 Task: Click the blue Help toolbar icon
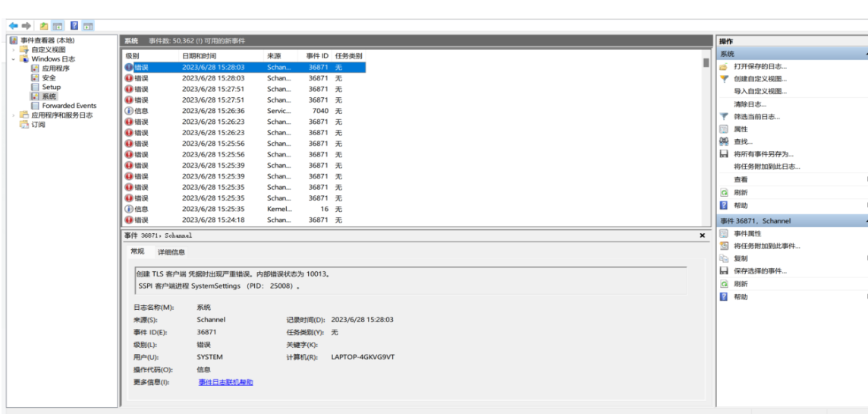[x=74, y=26]
